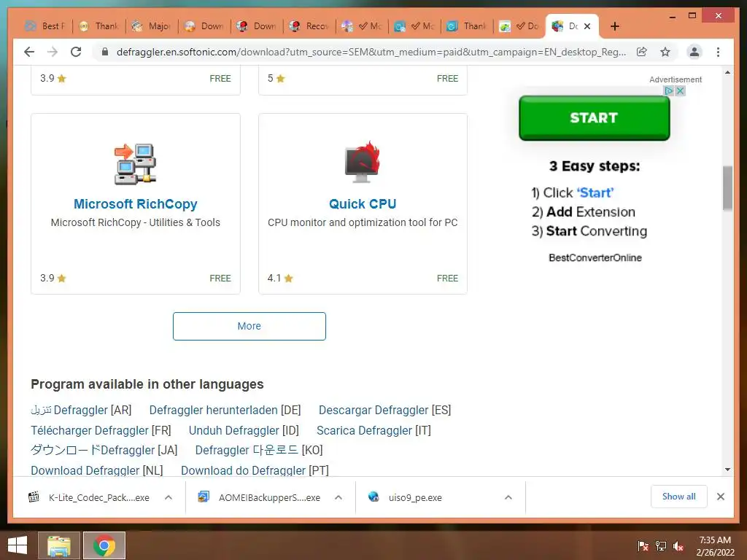Open Descargar Defraggler [ES] link
The height and width of the screenshot is (560, 747).
(x=385, y=410)
